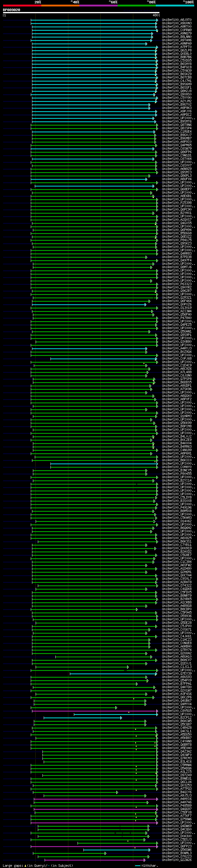Select the label UniRef100_Q1HRM3
This screenshot has width=197, height=868.
coord(177,416)
